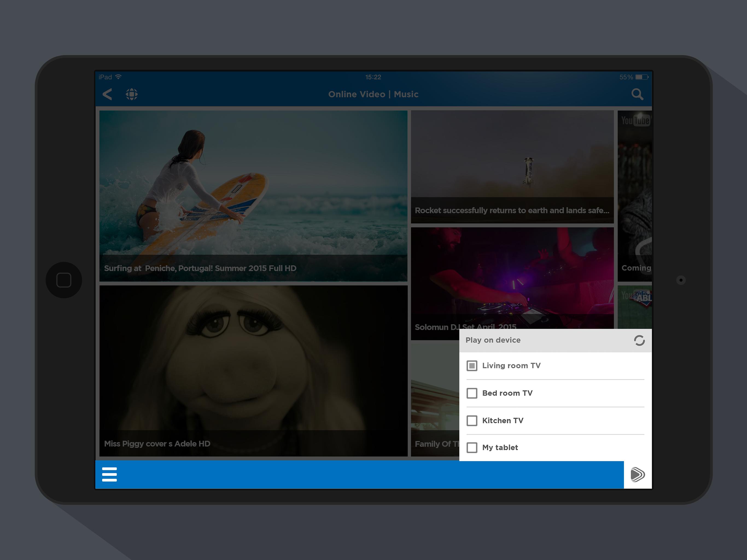Screen dimensions: 747x560
Task: Tap the back arrow icon
Action: click(107, 94)
